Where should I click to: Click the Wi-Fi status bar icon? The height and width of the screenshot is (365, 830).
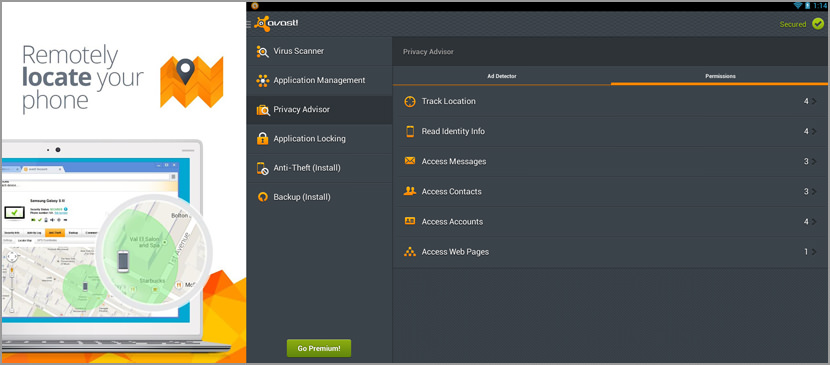tap(798, 5)
